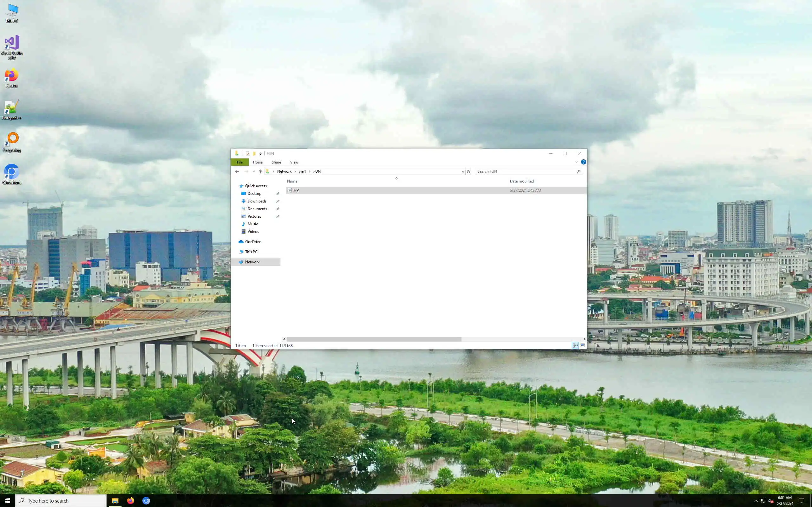The image size is (812, 507).
Task: Switch to large icons view
Action: click(x=582, y=345)
